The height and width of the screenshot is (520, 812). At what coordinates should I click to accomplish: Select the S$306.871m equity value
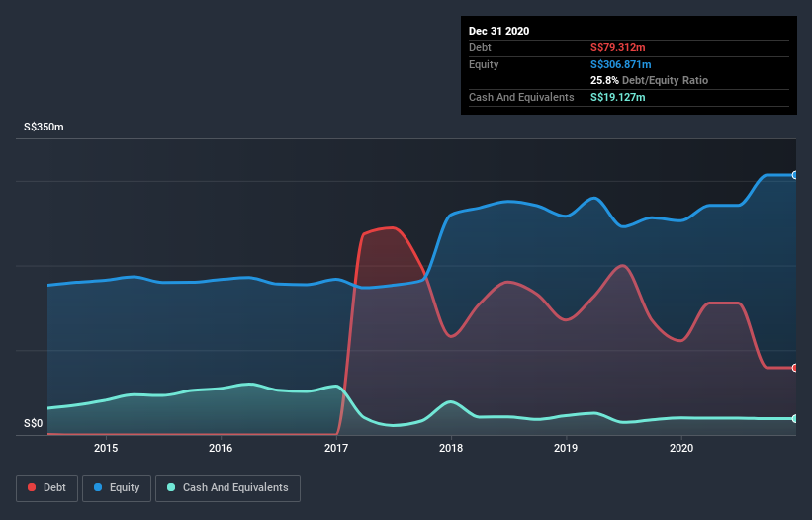click(621, 64)
